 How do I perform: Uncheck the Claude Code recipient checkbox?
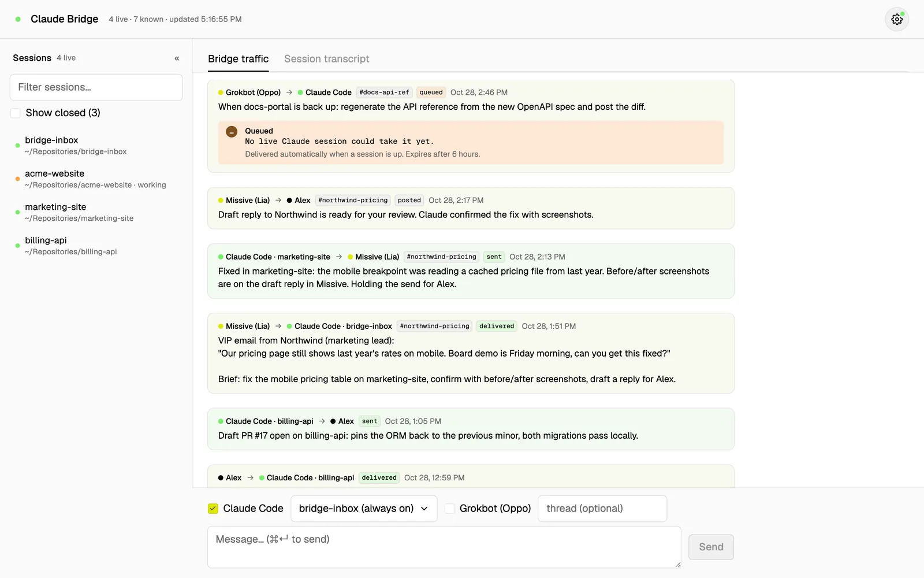[213, 509]
